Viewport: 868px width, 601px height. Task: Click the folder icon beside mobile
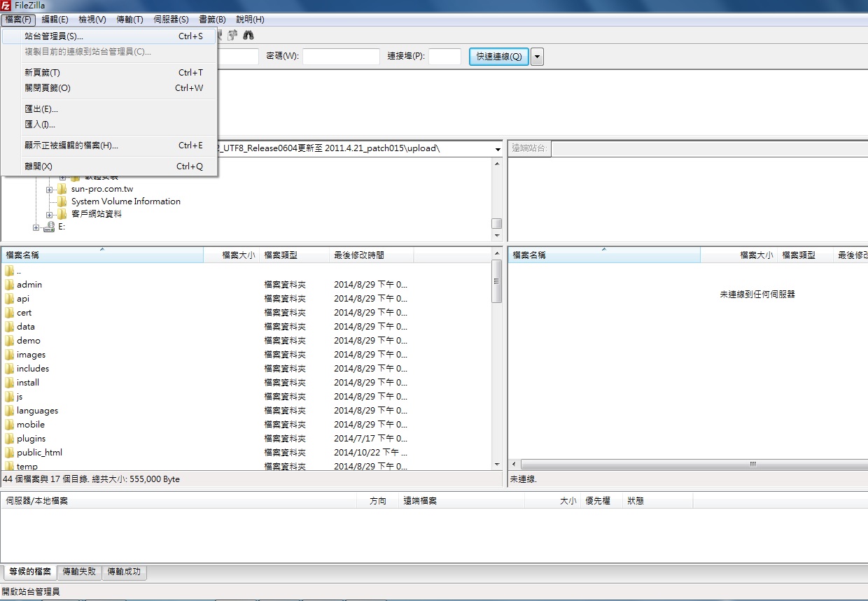pyautogui.click(x=9, y=425)
